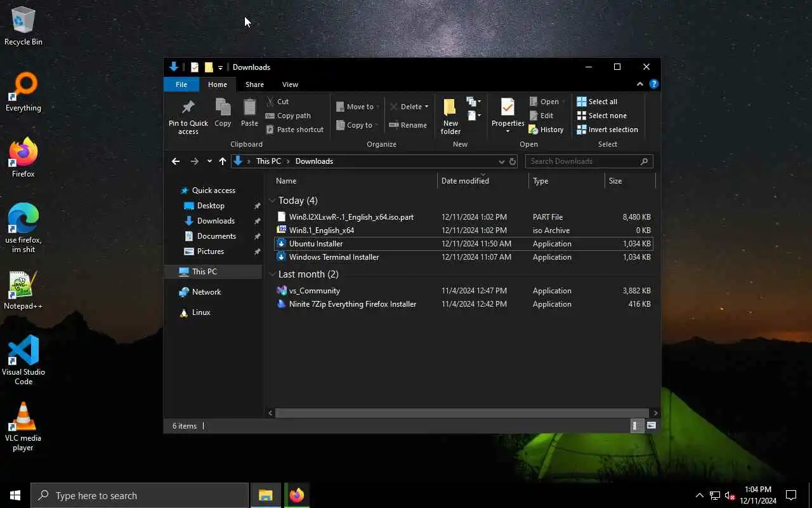Collapse the Last month (2) group
812x508 pixels.
[272, 274]
